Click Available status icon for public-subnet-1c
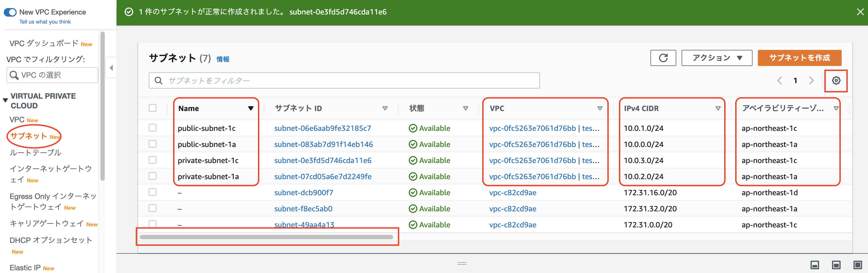This screenshot has width=868, height=273. [x=413, y=128]
